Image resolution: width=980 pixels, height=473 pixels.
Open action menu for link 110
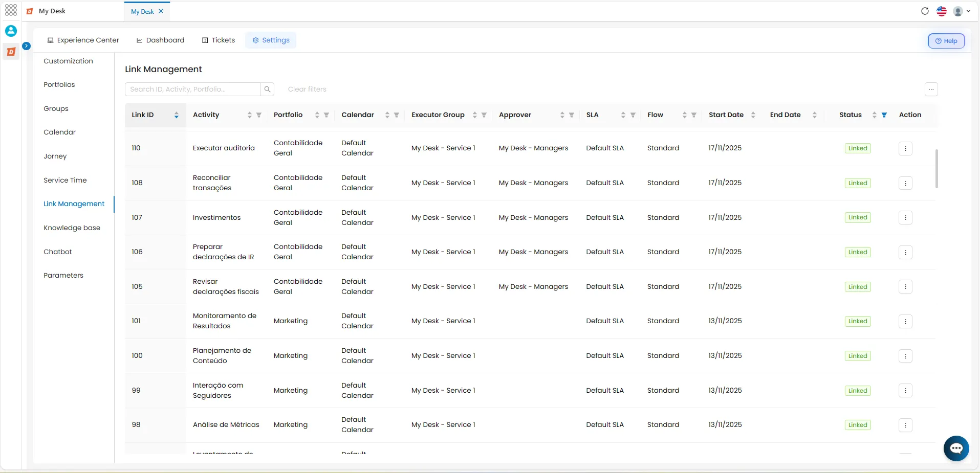906,148
